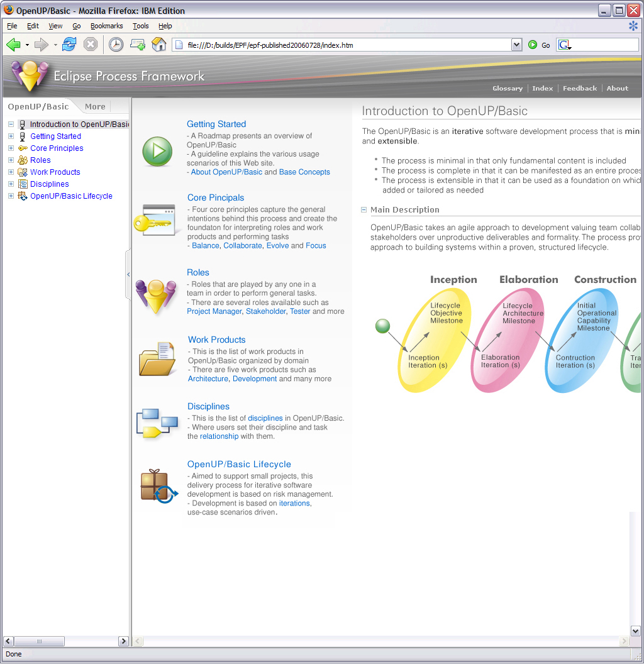Click the Getting Started tree icon
The width and height of the screenshot is (644, 664).
[23, 136]
